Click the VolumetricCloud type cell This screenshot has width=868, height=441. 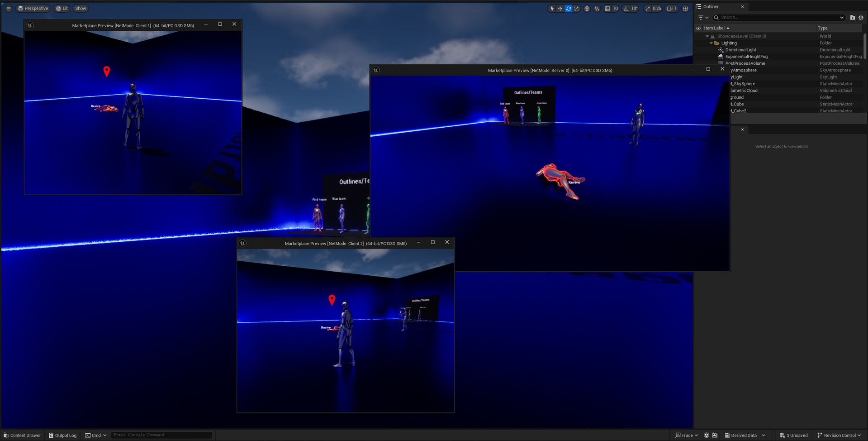(835, 91)
